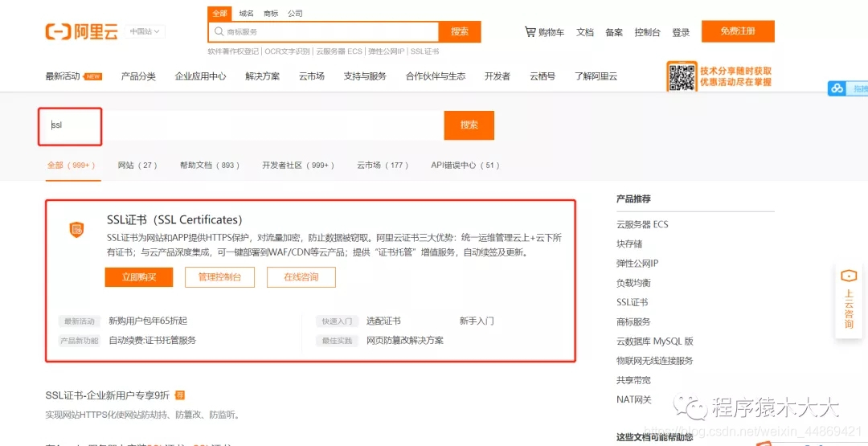Screen dimensions: 868x446
Task: Click the magnifier icon in top search
Action: (219, 32)
